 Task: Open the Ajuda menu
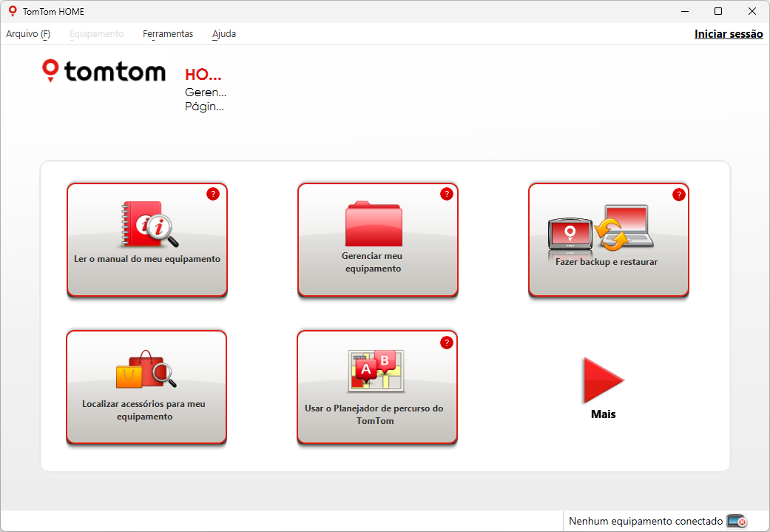224,34
